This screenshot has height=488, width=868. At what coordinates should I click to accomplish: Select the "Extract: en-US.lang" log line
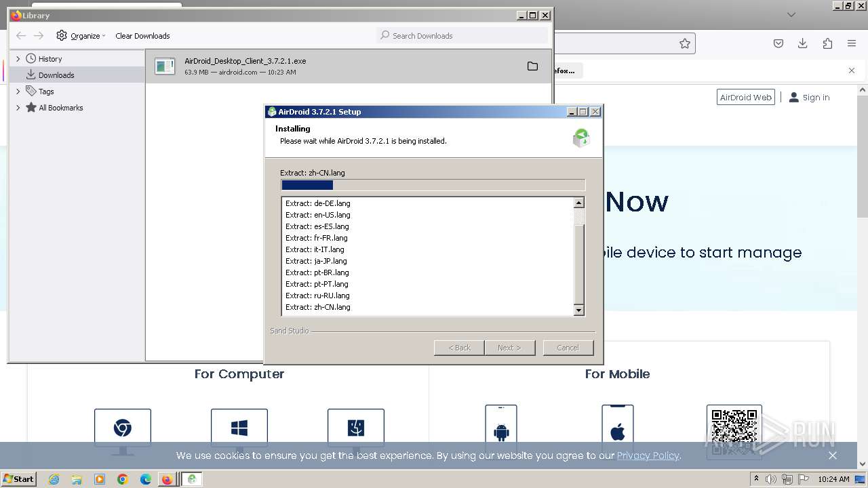(x=318, y=215)
